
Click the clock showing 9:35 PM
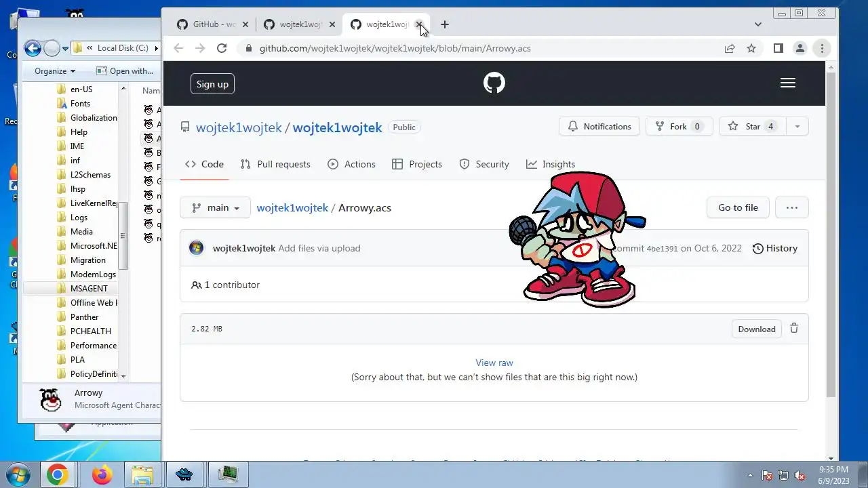coord(833,469)
